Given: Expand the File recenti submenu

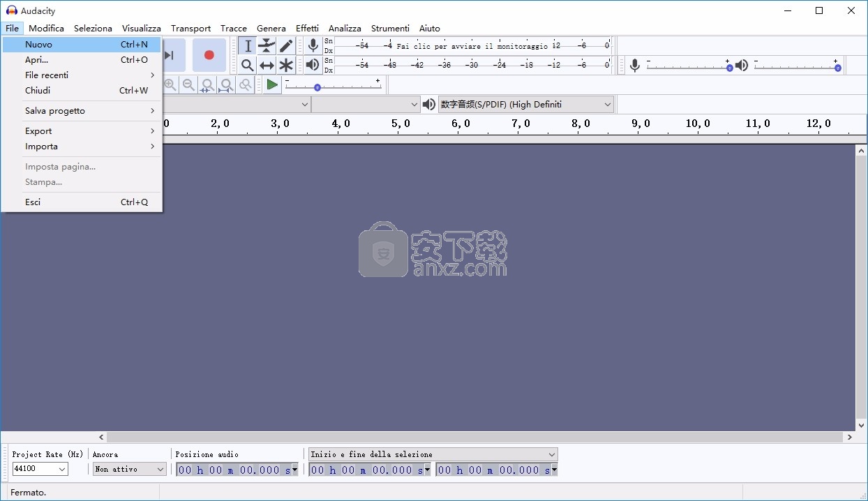Looking at the screenshot, I should coord(82,75).
